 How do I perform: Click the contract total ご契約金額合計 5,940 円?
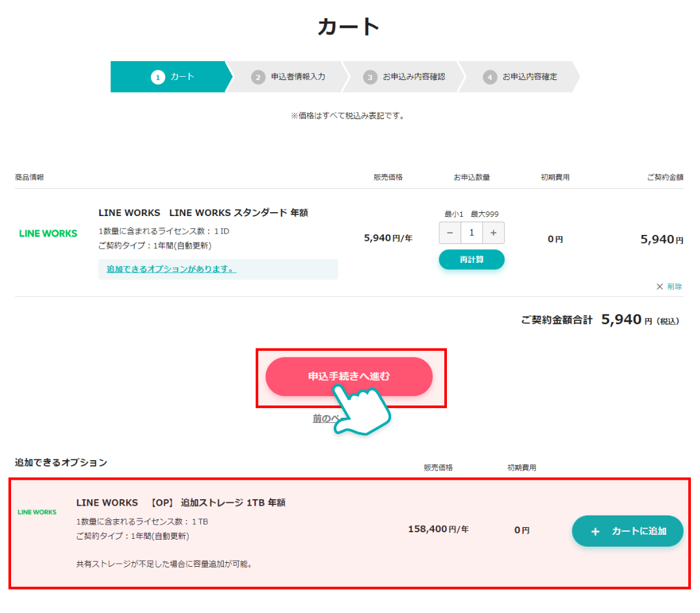click(600, 320)
